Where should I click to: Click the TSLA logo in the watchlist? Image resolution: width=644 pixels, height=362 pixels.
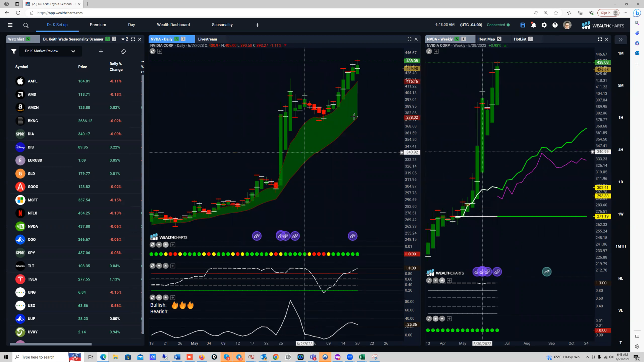(20, 279)
